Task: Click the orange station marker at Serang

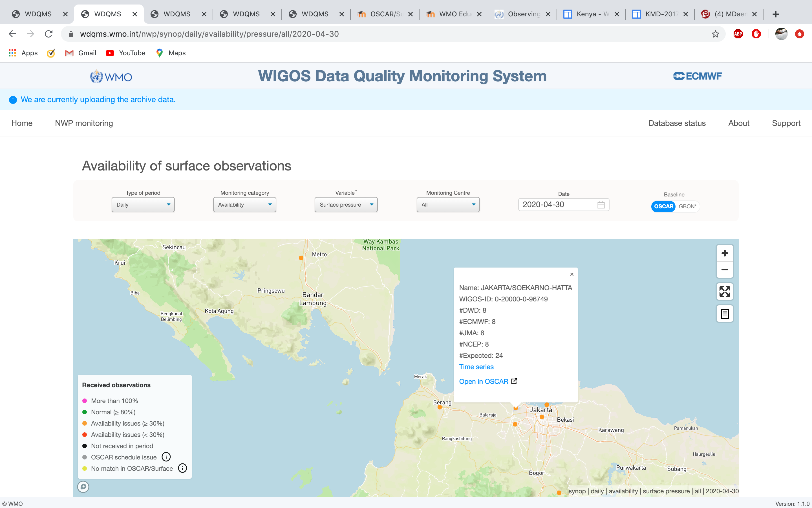Action: (440, 407)
